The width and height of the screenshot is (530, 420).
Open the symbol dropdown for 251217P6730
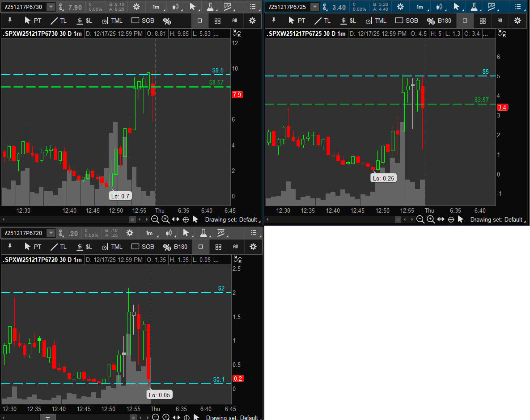pos(51,7)
